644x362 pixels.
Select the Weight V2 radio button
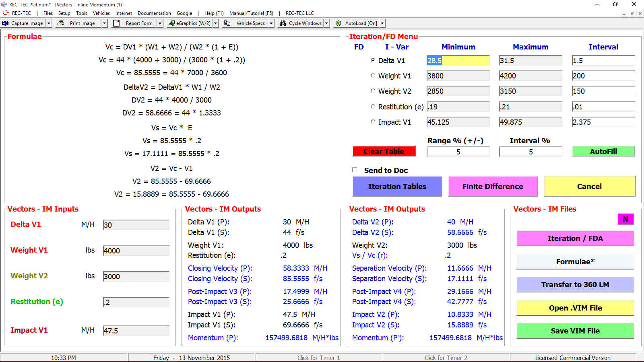coord(373,91)
